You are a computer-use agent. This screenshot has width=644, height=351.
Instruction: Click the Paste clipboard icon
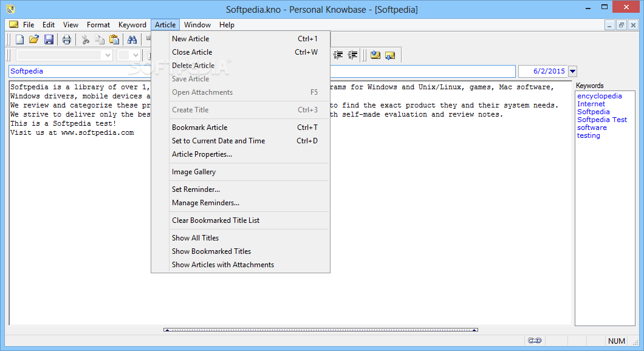pos(114,39)
